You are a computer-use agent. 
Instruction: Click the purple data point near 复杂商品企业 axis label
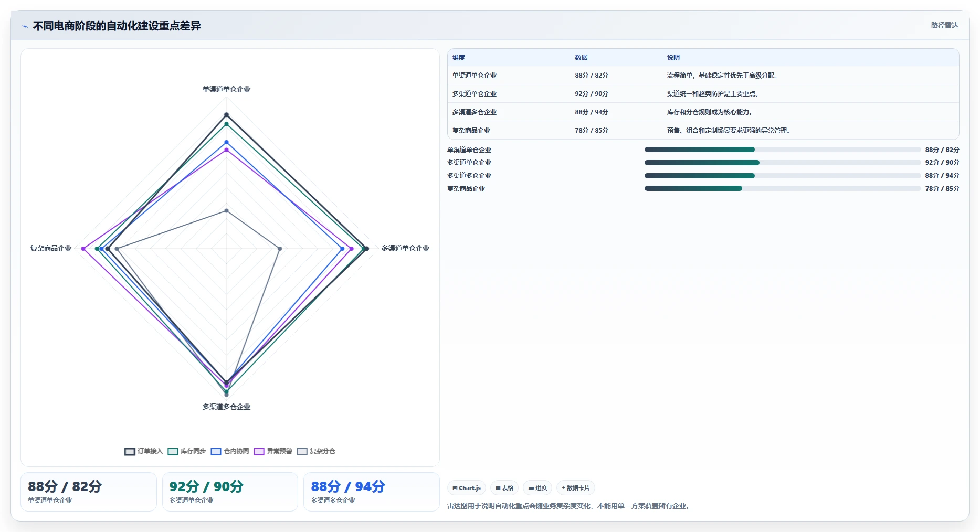(83, 249)
